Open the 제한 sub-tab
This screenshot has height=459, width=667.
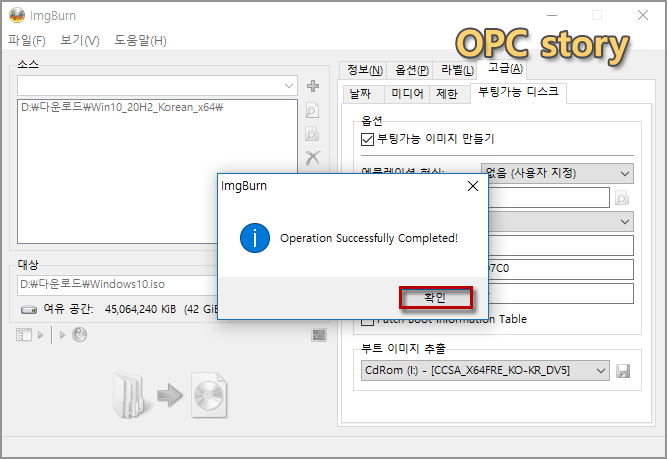[x=449, y=94]
